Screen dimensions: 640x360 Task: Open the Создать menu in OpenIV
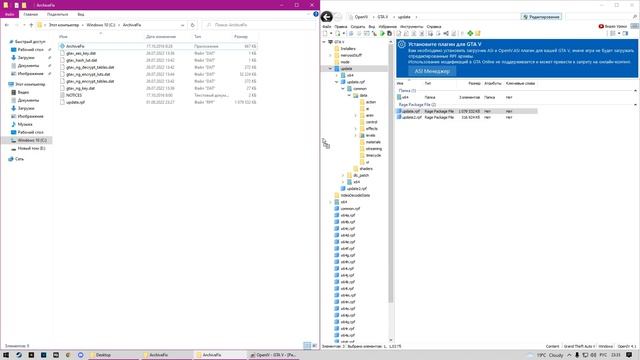point(358,27)
